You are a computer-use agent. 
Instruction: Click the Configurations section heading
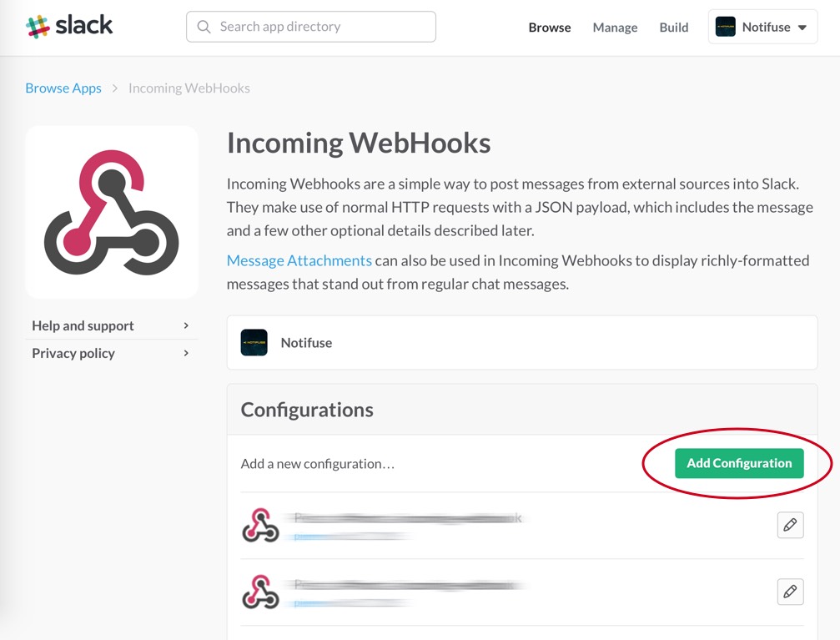(307, 410)
